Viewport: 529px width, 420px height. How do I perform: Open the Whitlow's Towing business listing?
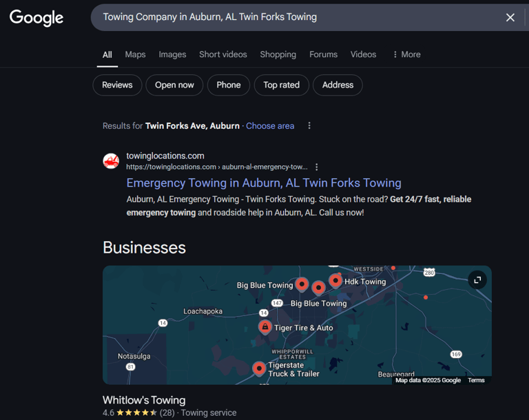(144, 400)
